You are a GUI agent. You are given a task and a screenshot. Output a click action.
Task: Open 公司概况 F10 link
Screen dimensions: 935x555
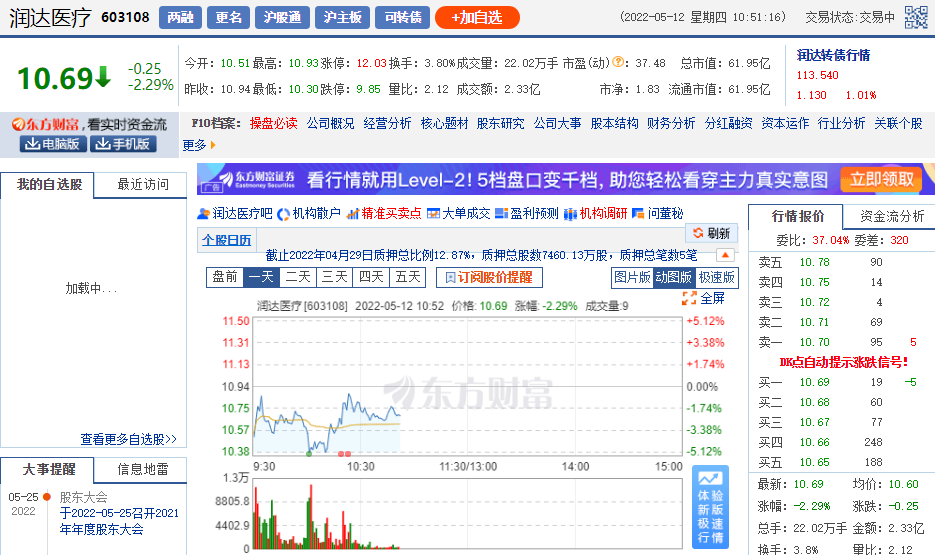click(x=330, y=123)
